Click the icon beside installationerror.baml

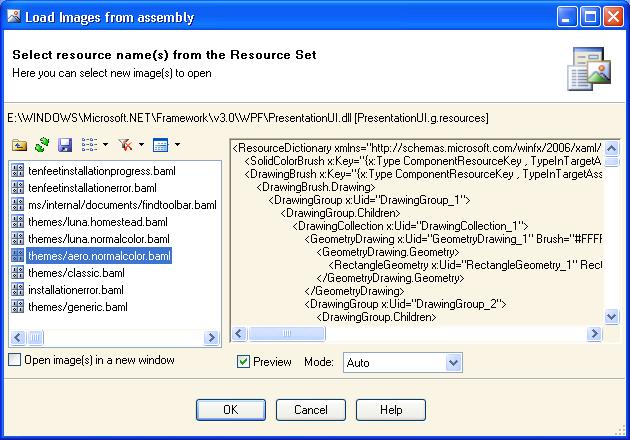[18, 289]
